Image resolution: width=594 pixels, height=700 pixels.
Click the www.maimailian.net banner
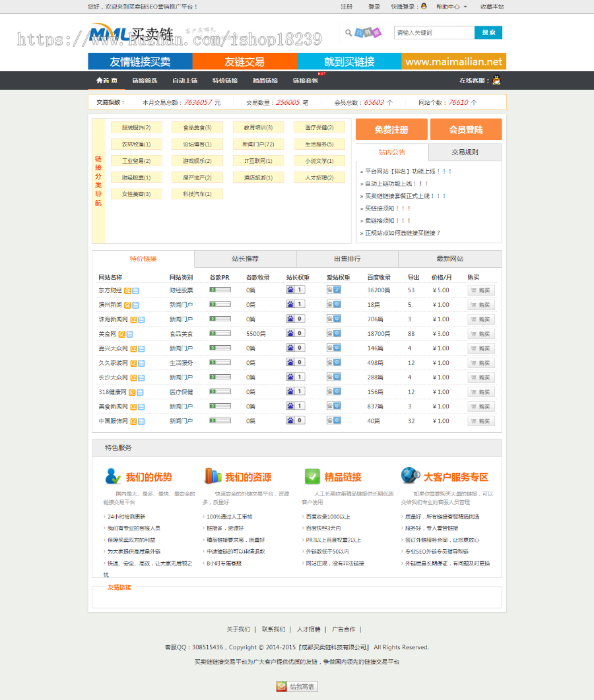coord(454,61)
